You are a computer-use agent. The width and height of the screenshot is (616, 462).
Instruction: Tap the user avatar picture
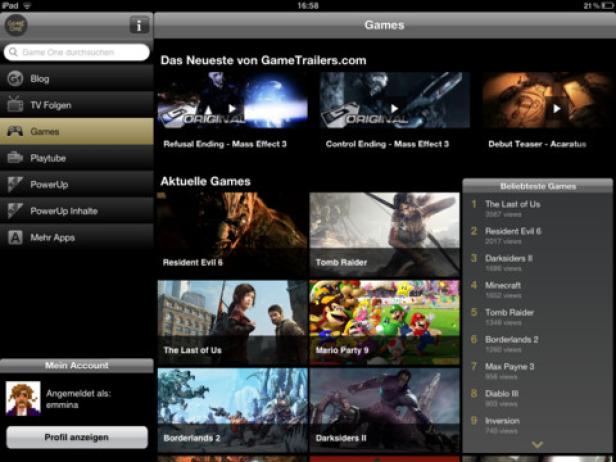tap(23, 398)
